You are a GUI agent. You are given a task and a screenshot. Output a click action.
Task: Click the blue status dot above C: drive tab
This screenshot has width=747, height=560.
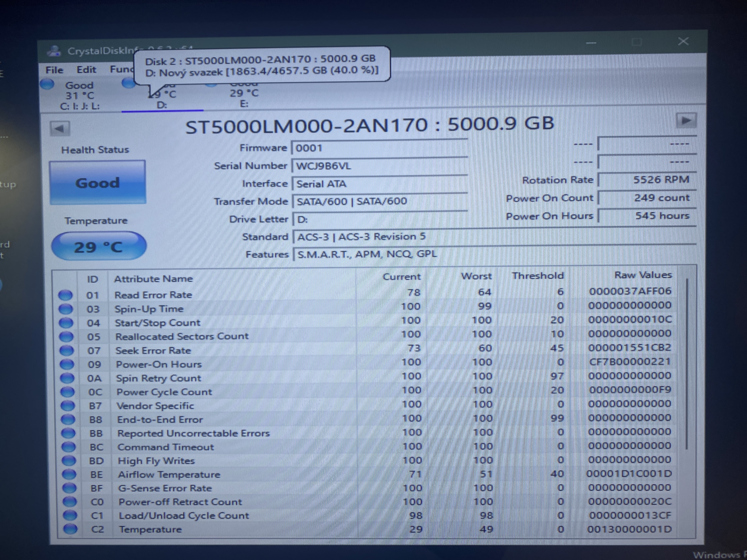[x=47, y=84]
